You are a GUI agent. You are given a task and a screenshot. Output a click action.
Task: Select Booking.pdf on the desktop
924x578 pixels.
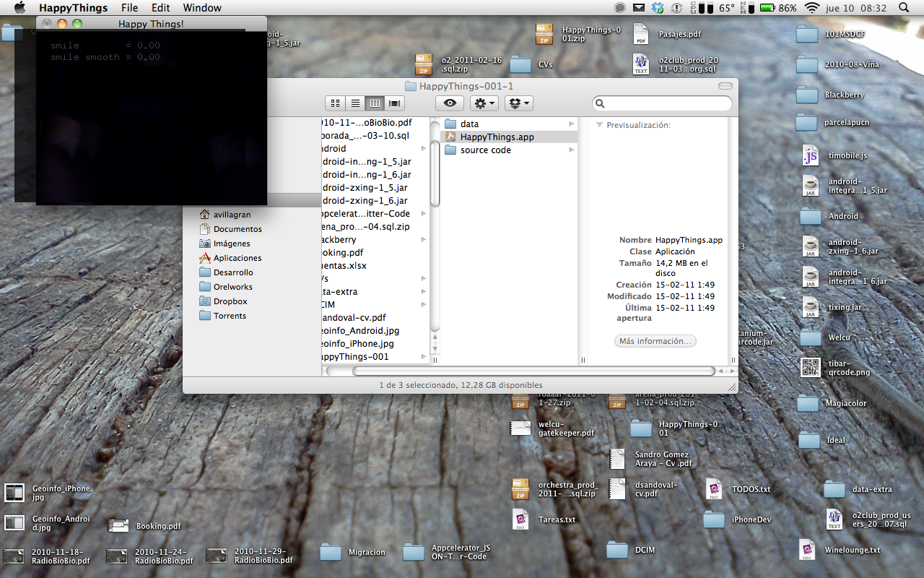(145, 526)
